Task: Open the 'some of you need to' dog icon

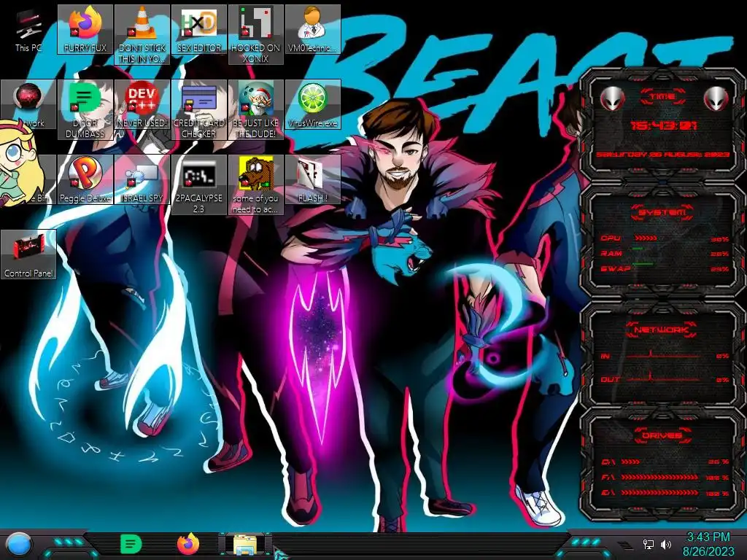Action: 256,184
